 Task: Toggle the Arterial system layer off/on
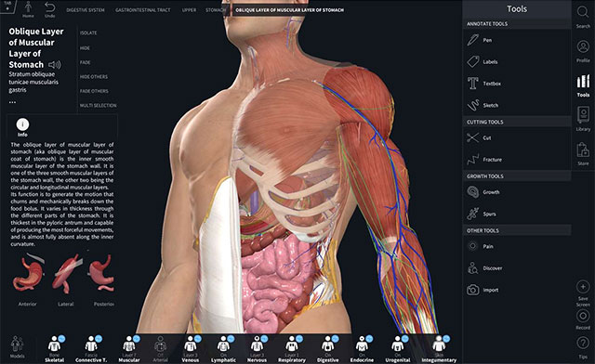click(x=160, y=349)
